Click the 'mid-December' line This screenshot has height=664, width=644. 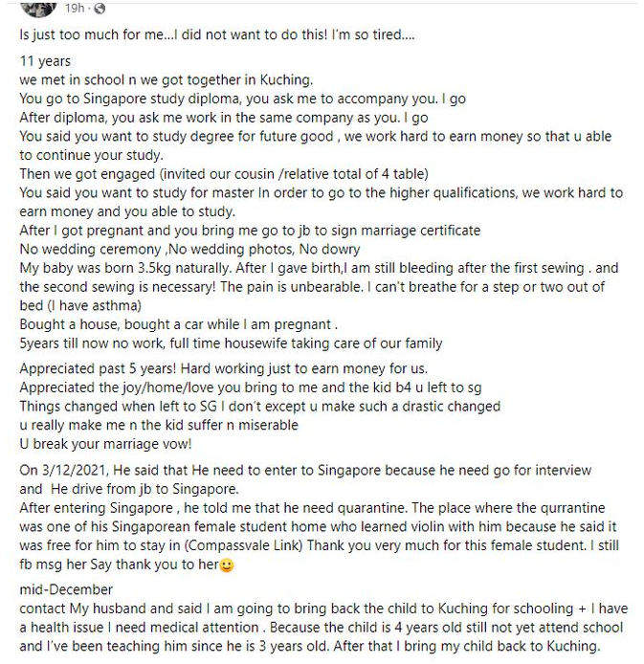click(66, 590)
